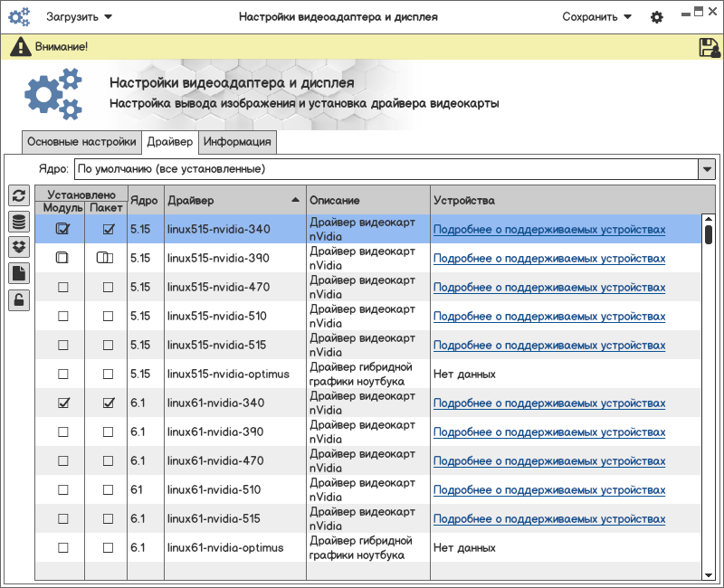This screenshot has width=724, height=588.
Task: Uncheck Пакет checkbox for linux61-nvidia-340
Action: [x=109, y=403]
